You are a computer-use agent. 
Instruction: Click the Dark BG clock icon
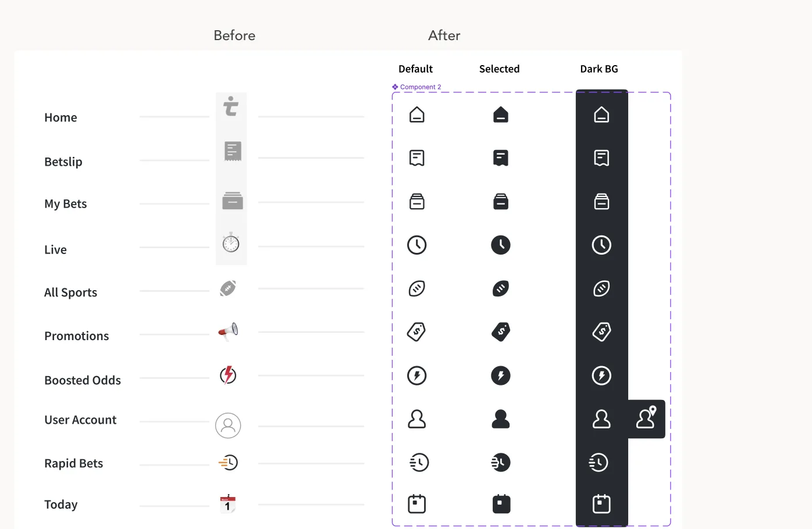[x=601, y=245]
